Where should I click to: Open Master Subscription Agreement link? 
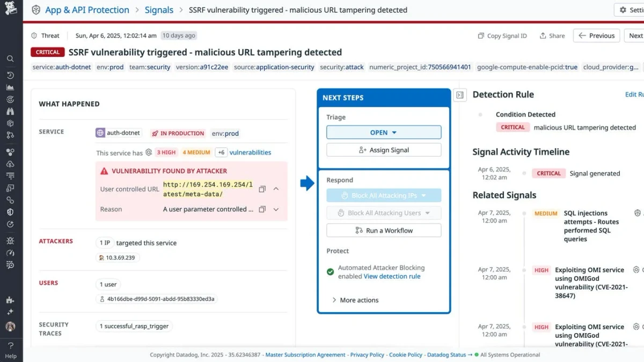click(x=305, y=355)
